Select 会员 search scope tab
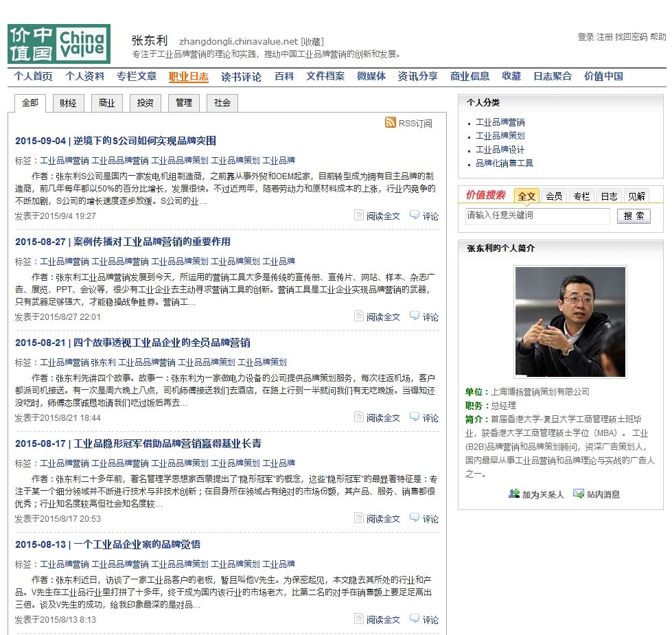The height and width of the screenshot is (635, 672). click(554, 196)
